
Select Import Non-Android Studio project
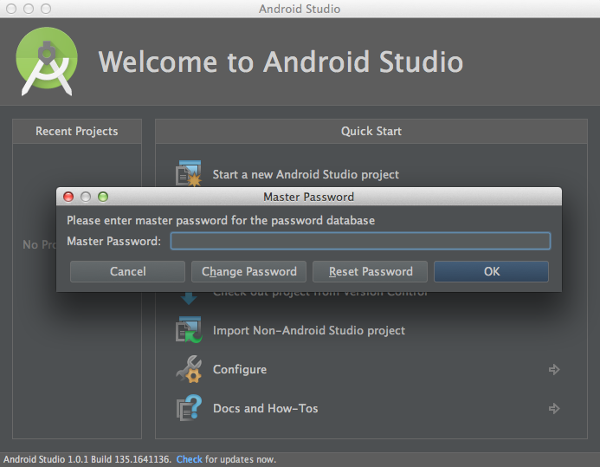(309, 330)
